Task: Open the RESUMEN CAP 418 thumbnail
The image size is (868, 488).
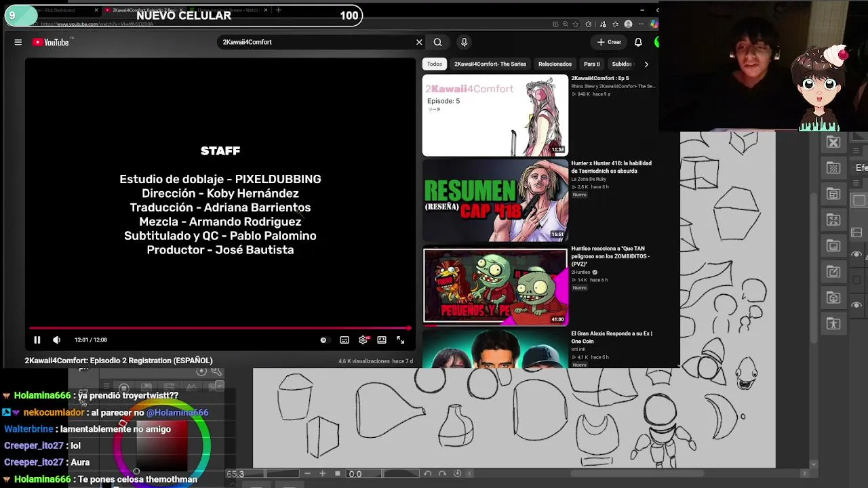Action: [495, 201]
